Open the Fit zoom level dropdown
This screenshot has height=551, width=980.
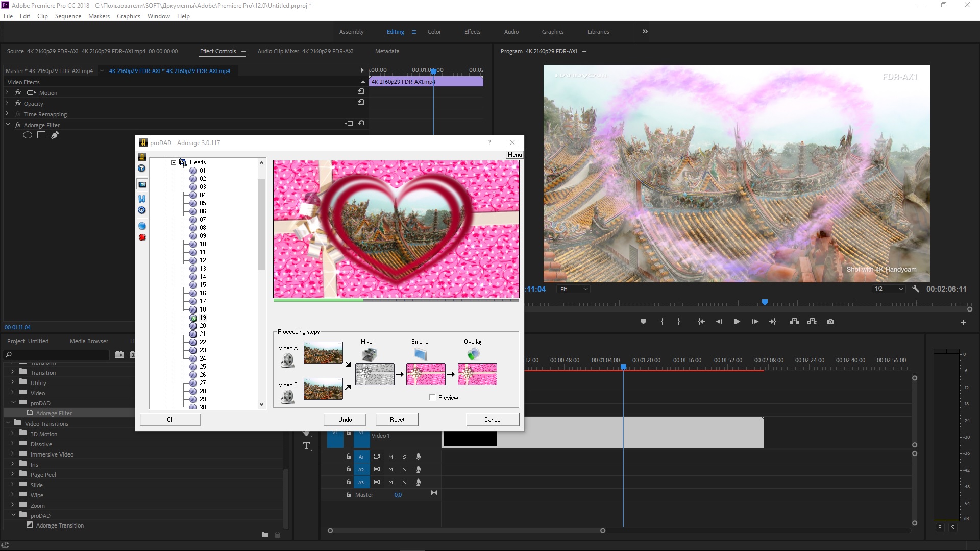point(574,289)
